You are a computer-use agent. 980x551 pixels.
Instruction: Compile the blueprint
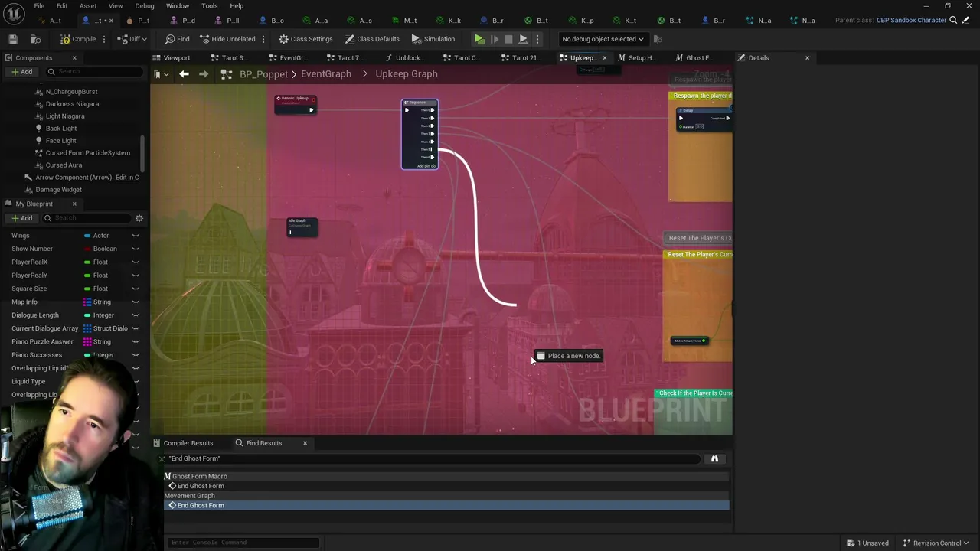[x=78, y=39]
